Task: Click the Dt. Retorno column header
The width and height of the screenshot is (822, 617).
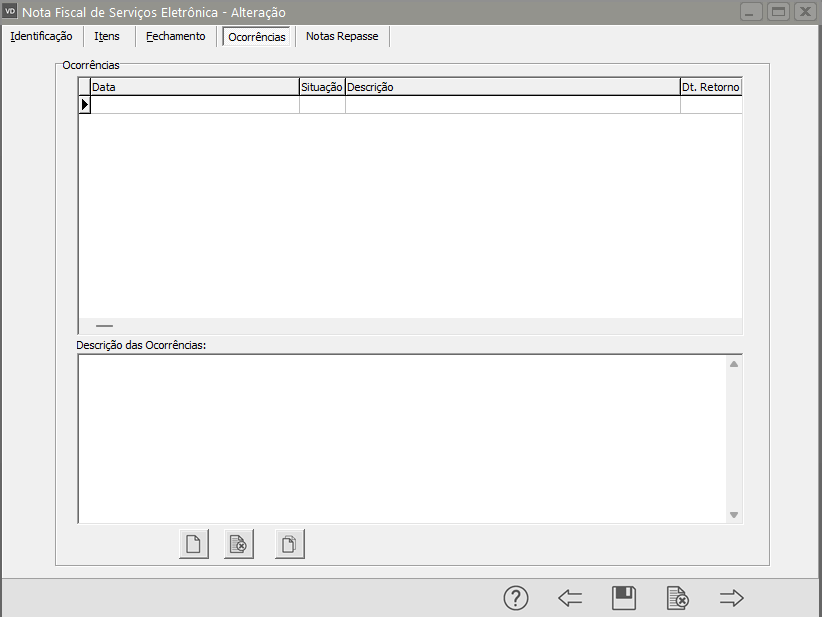Action: [711, 87]
